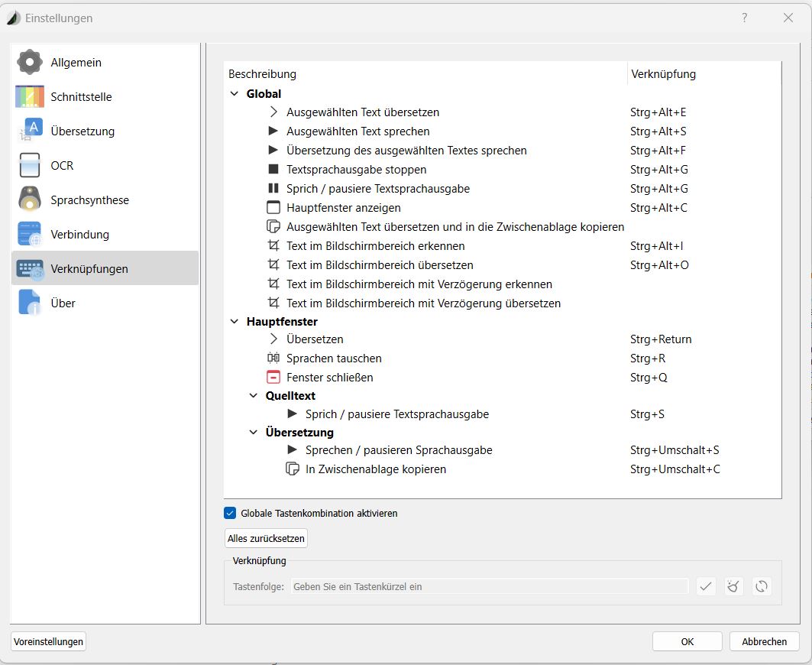Select the Schnittstelle rainbow icon
Screen dimensions: 812x665
tap(30, 97)
